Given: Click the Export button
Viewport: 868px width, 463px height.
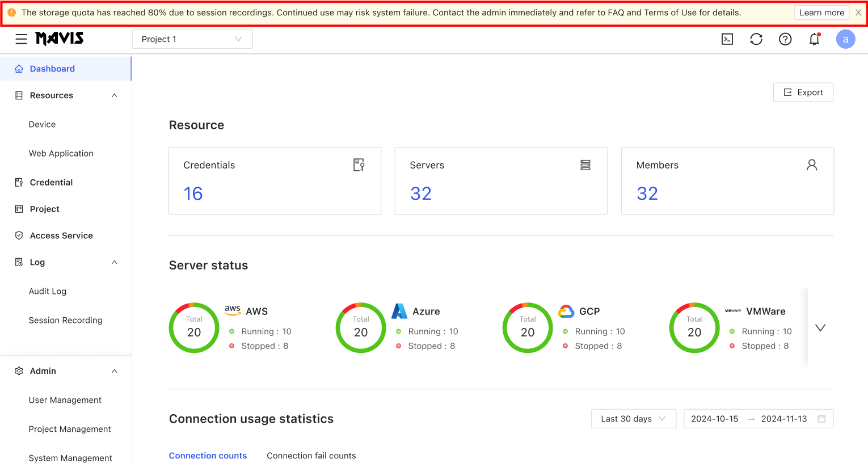Looking at the screenshot, I should (x=803, y=92).
